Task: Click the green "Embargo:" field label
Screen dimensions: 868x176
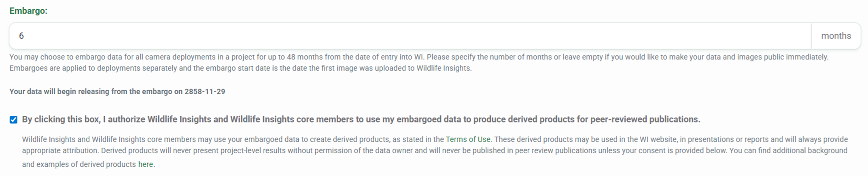Action: (28, 11)
